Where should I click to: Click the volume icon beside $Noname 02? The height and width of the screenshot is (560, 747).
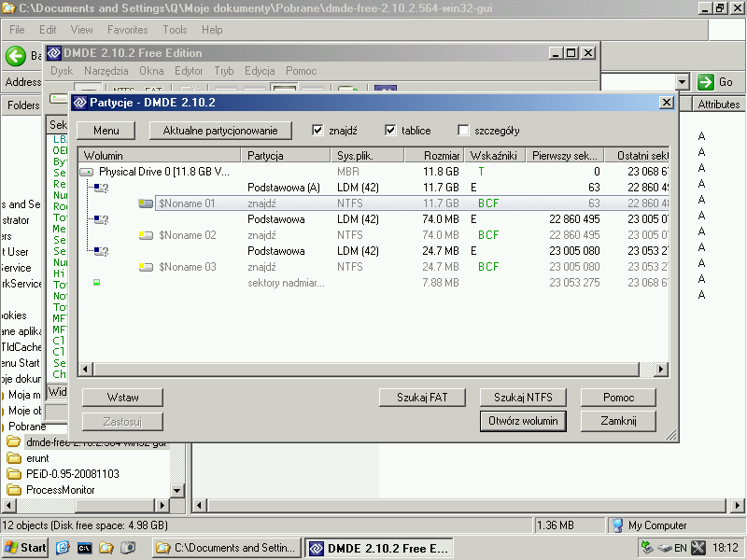(x=146, y=235)
